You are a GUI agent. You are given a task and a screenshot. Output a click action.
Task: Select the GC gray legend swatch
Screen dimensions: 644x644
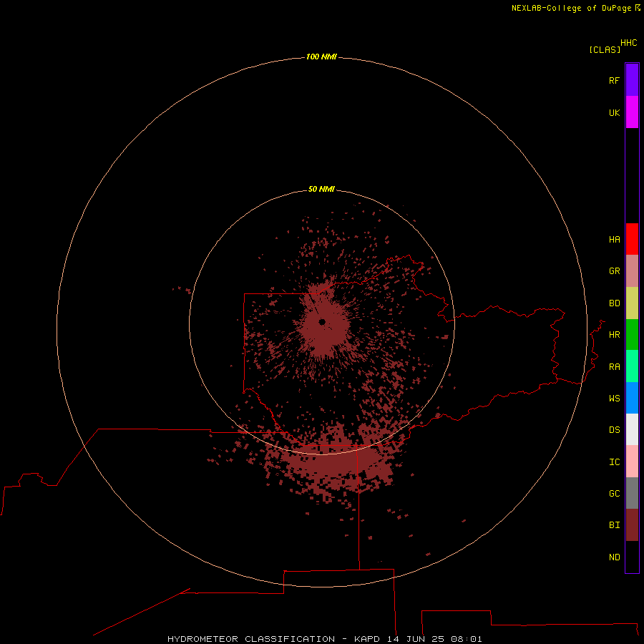click(x=632, y=493)
